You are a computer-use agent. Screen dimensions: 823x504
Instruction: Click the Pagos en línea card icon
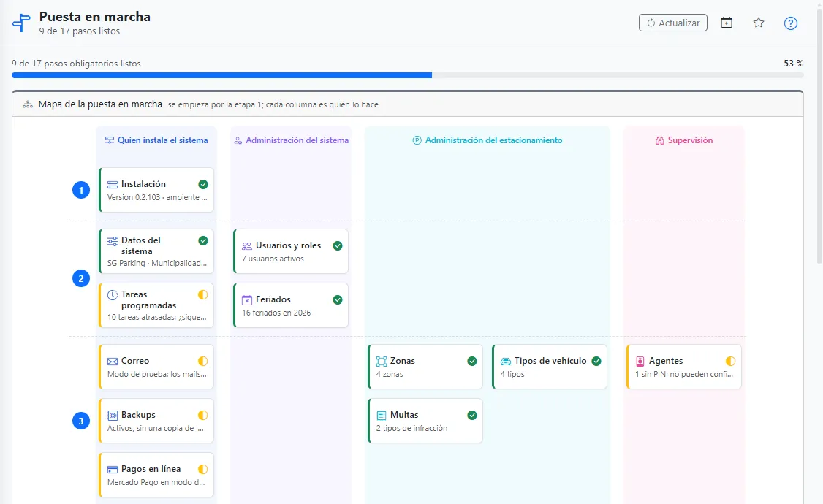pos(113,470)
